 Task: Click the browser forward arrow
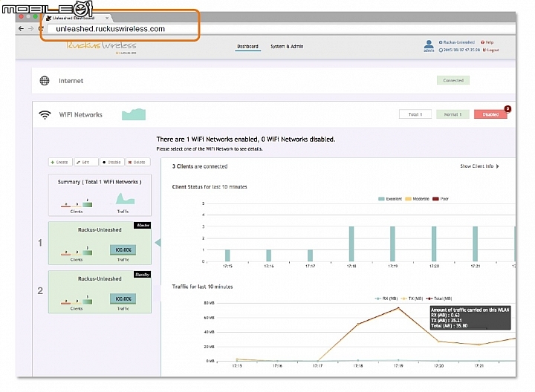click(30, 29)
